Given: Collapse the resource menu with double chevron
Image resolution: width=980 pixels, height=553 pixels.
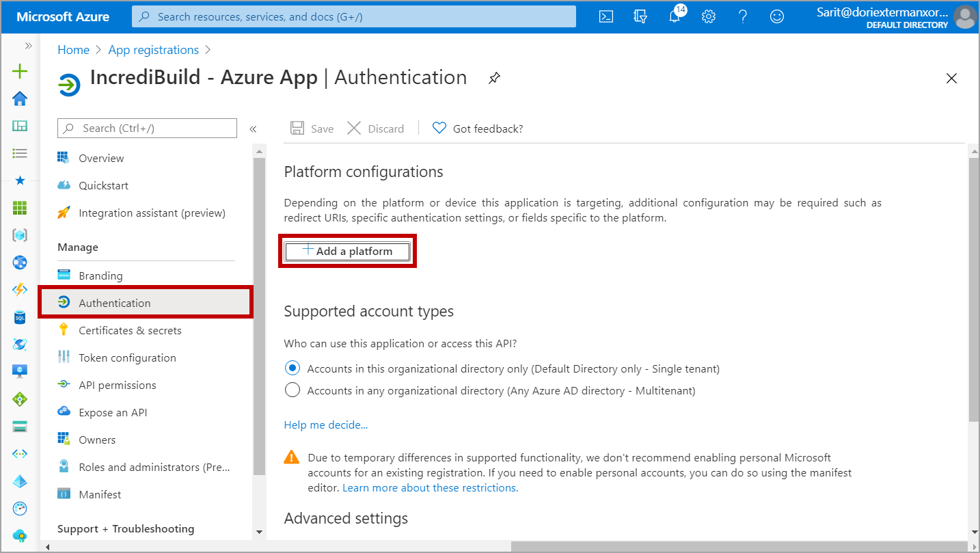Looking at the screenshot, I should (x=253, y=129).
